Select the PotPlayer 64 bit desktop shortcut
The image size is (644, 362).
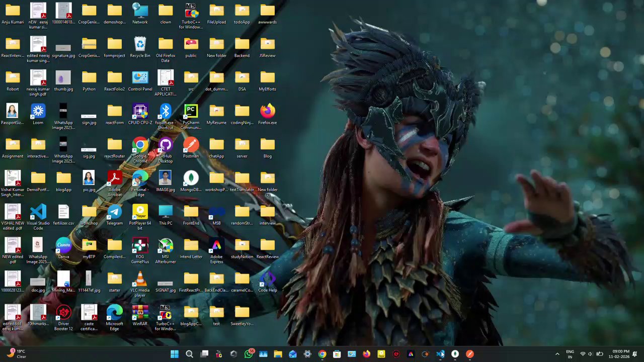click(x=140, y=217)
